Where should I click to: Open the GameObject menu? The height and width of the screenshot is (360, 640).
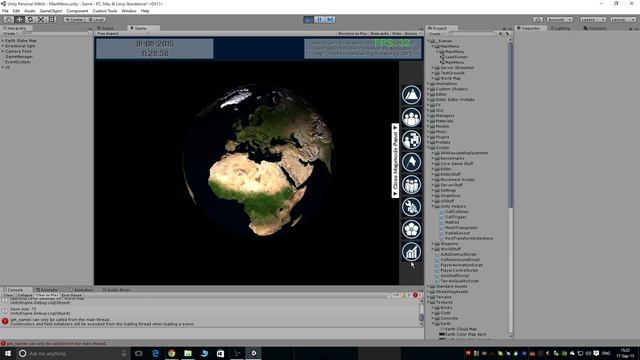coord(51,11)
